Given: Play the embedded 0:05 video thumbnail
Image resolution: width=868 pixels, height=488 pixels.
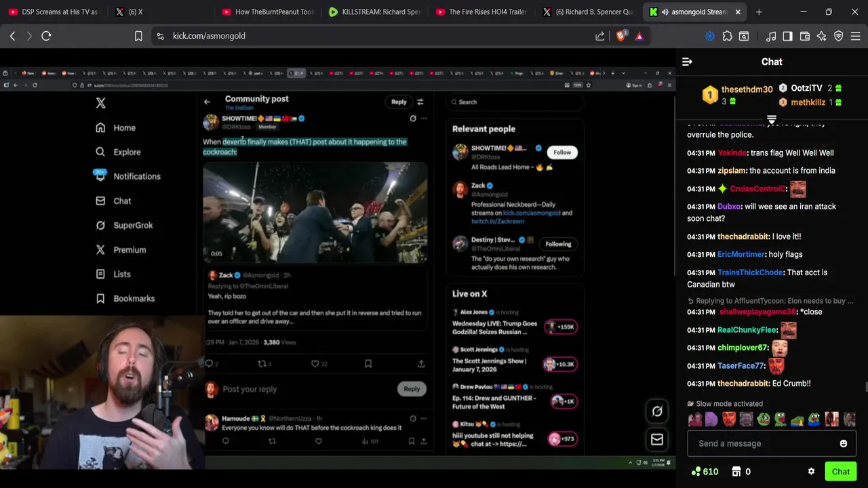Looking at the screenshot, I should (315, 212).
